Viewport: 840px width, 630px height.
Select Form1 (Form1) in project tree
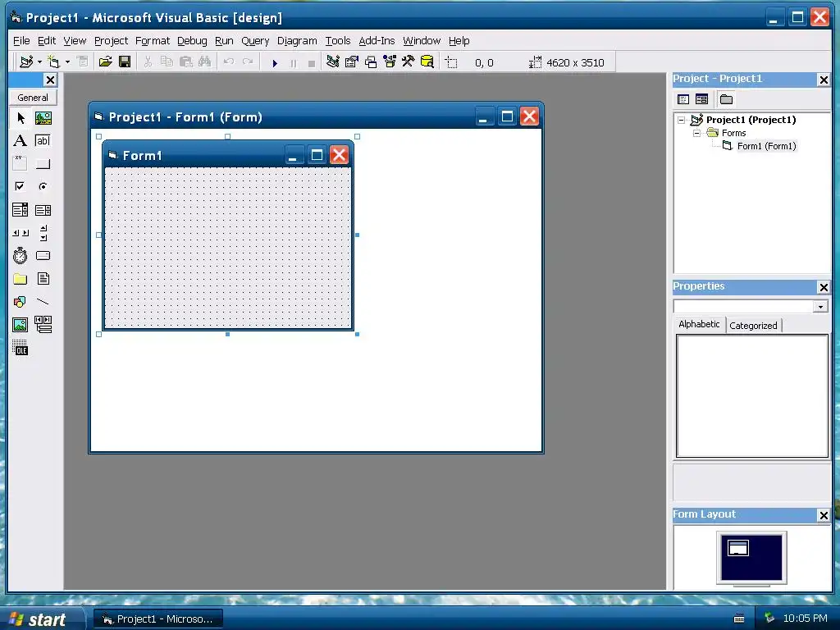[766, 146]
